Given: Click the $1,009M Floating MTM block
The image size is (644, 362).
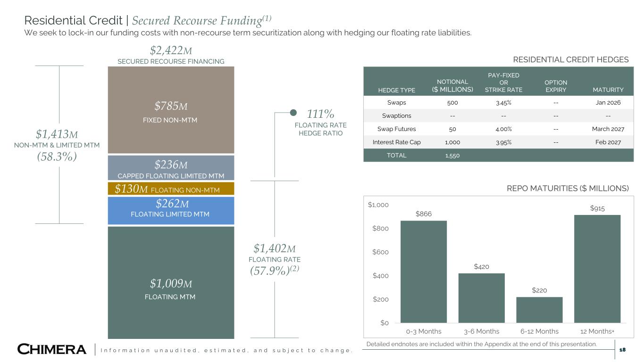Looking at the screenshot, I should point(171,283).
